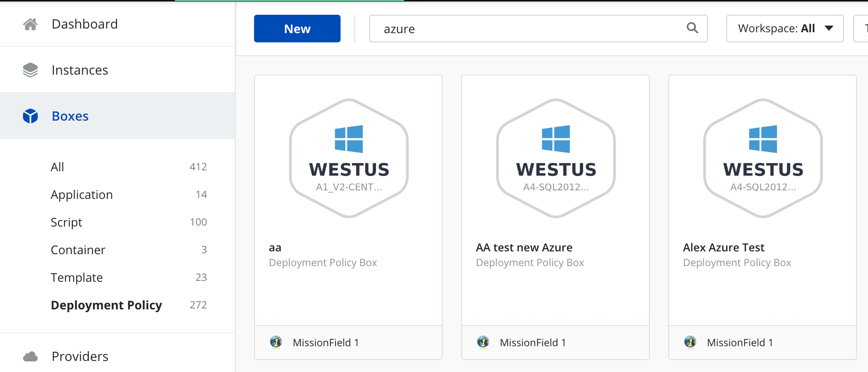Click the WESTUS hexagon on aa box
This screenshot has width=868, height=372.
coord(349,158)
